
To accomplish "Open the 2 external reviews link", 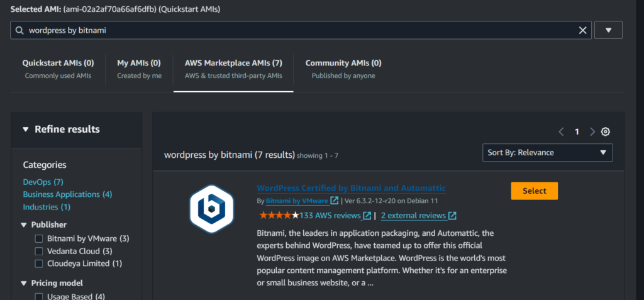I will pyautogui.click(x=413, y=215).
